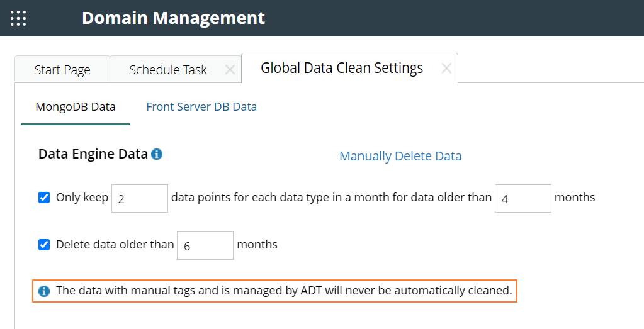Uncheck the Delete data older than checkbox

pyautogui.click(x=44, y=245)
